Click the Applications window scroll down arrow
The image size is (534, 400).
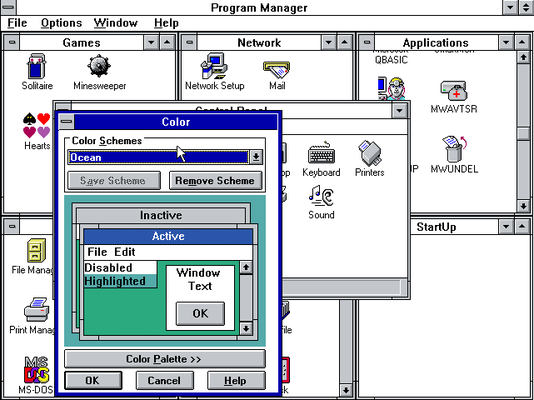click(523, 206)
